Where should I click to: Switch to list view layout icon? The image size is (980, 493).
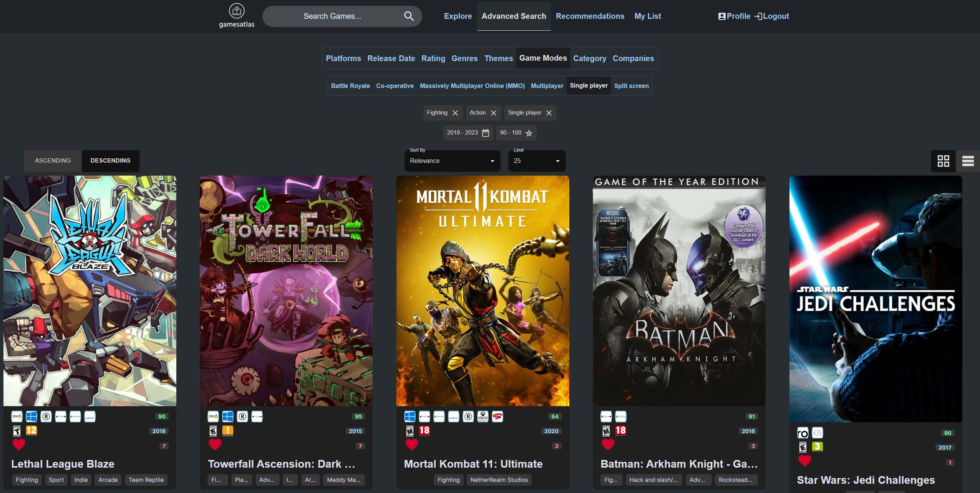(x=968, y=161)
